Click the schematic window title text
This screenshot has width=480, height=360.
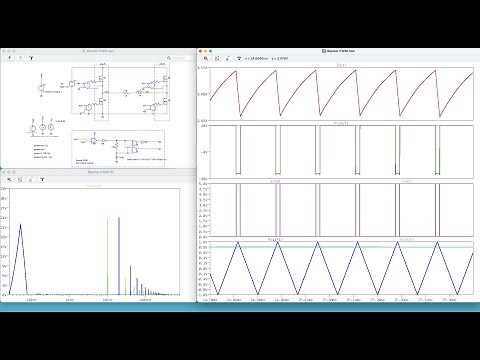point(100,51)
